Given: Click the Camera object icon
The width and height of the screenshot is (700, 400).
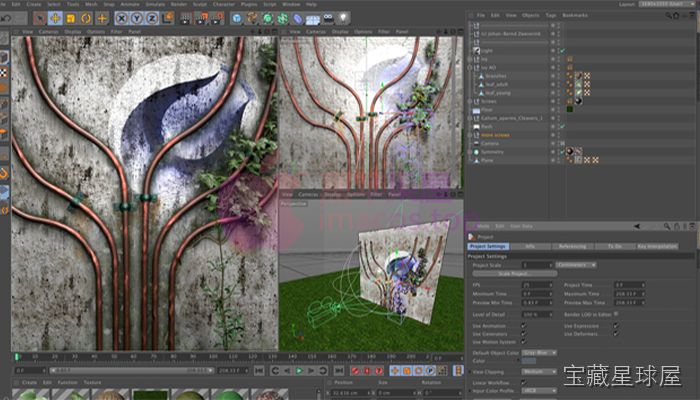Looking at the screenshot, I should (x=328, y=18).
